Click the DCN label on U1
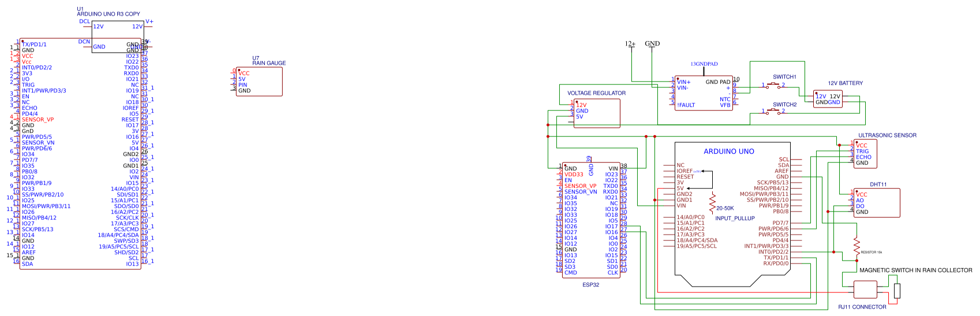This screenshot has width=980, height=316. pos(84,42)
